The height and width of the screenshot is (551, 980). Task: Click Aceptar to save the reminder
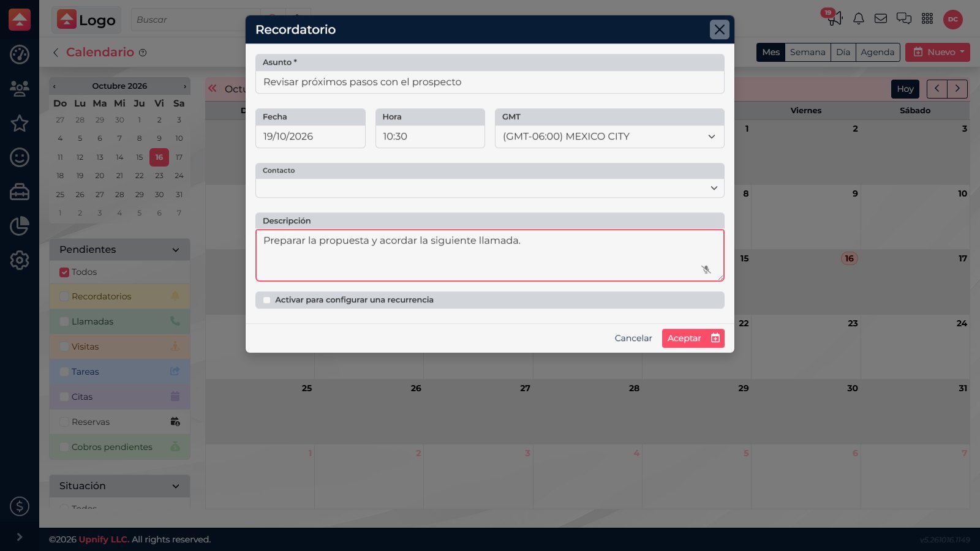tap(693, 339)
